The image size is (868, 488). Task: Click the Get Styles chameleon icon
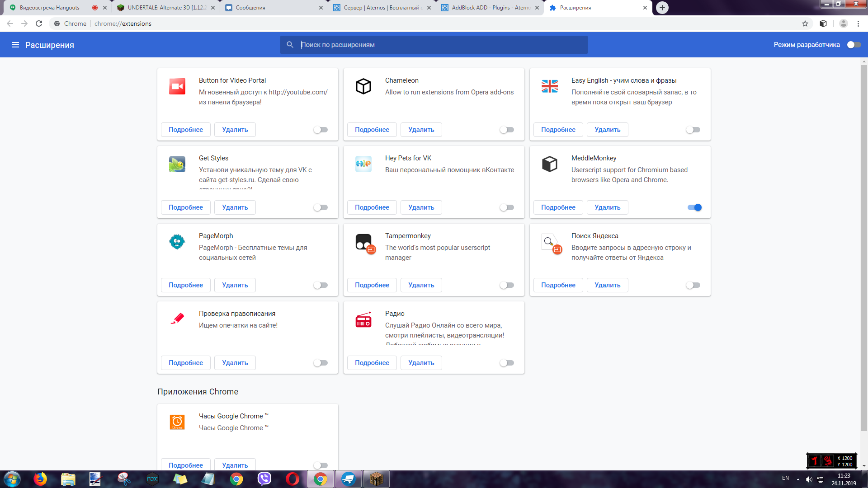coord(177,164)
